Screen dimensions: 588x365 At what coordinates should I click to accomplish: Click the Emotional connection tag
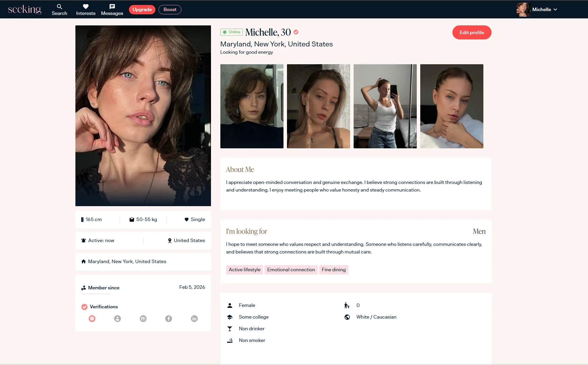[291, 270]
